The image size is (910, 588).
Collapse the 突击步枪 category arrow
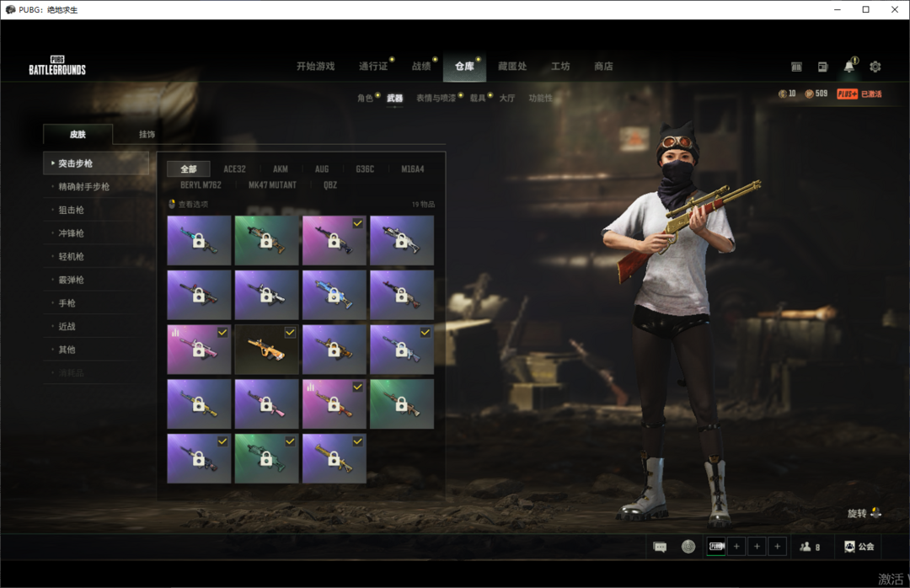pyautogui.click(x=53, y=163)
